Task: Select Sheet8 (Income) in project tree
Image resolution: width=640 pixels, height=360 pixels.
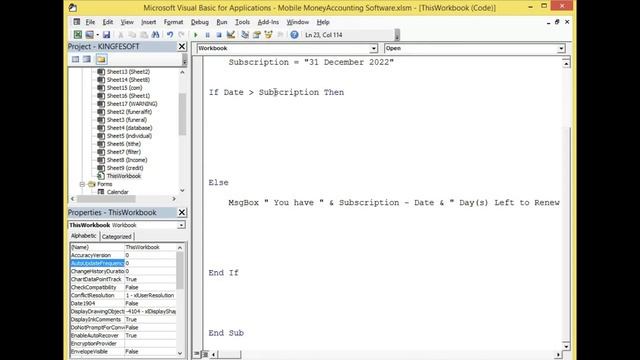Action: (127, 160)
